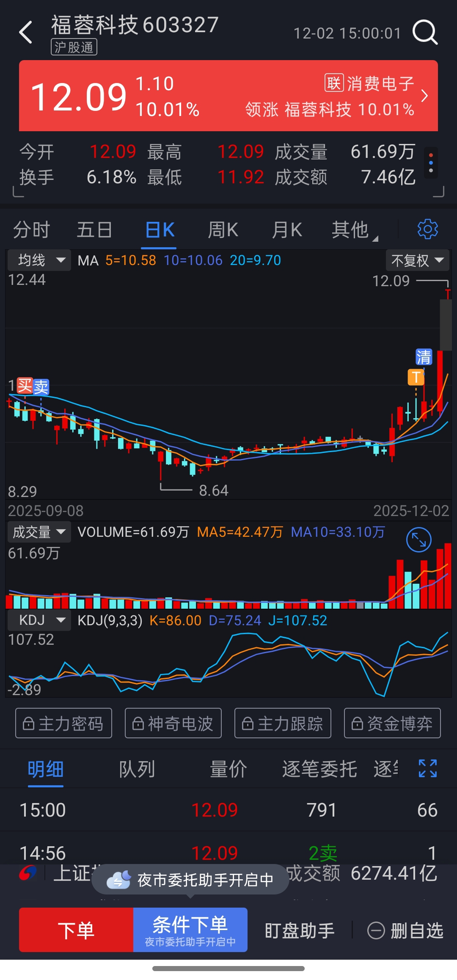Viewport: 457px width, 980px height.
Task: Switch to 队列 tab
Action: tap(137, 769)
